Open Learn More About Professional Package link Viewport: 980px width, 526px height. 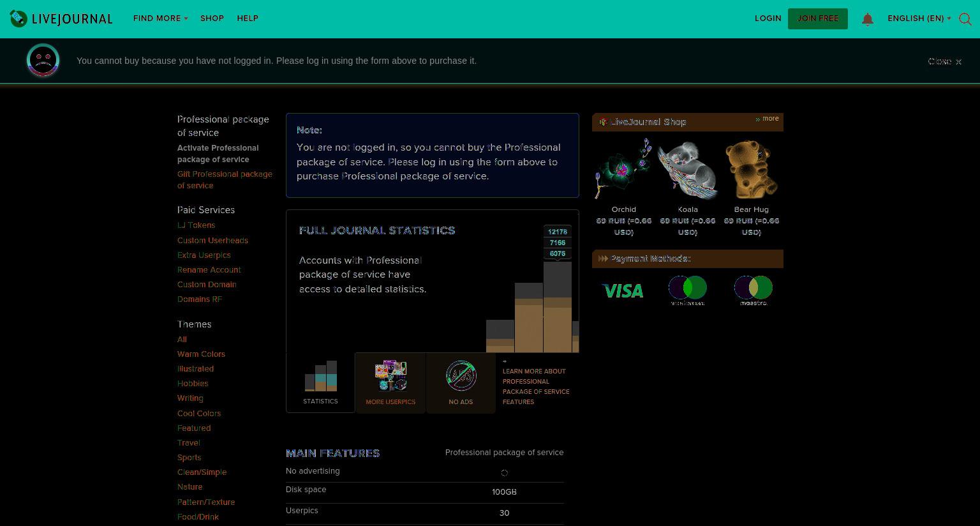pos(535,386)
